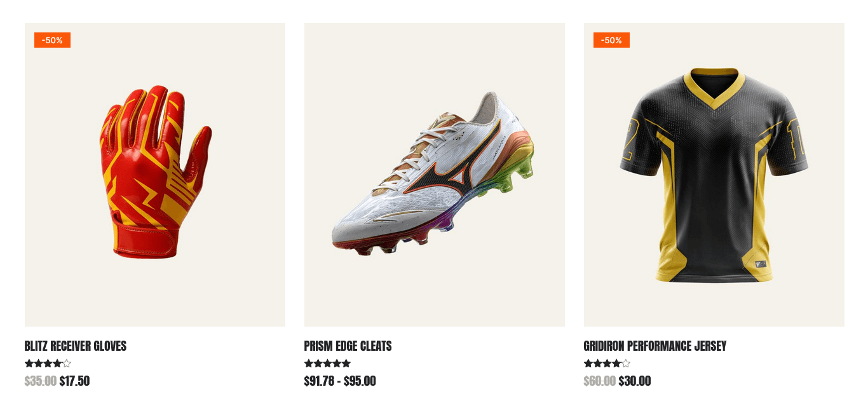Open the Gridiron Performance Jersey product image
Image resolution: width=868 pixels, height=408 pixels.
pos(714,175)
